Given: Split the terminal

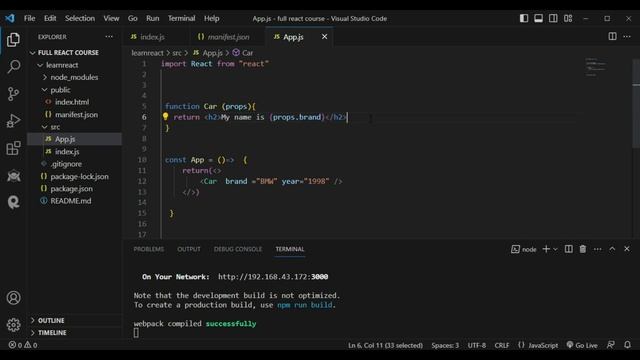Looking at the screenshot, I should (568, 249).
